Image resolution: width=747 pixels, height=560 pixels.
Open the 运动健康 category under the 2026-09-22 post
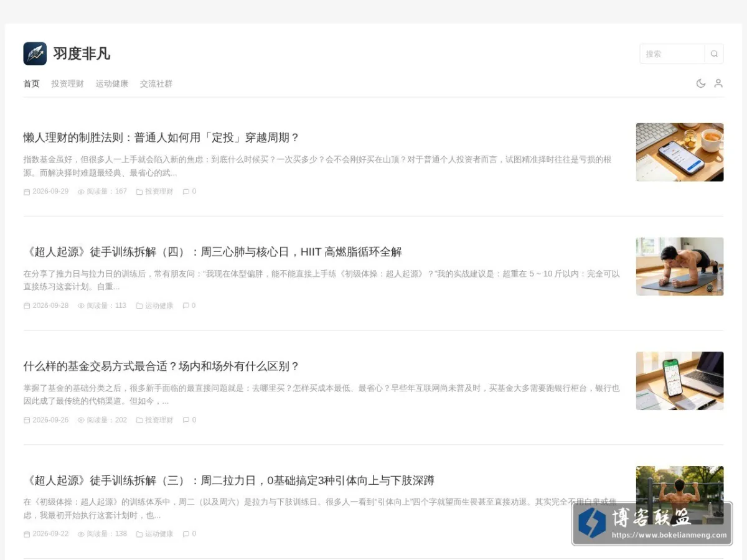click(159, 534)
